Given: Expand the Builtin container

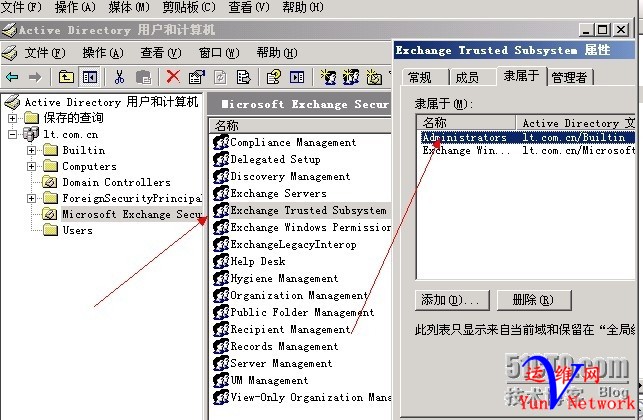Looking at the screenshot, I should click(x=31, y=150).
